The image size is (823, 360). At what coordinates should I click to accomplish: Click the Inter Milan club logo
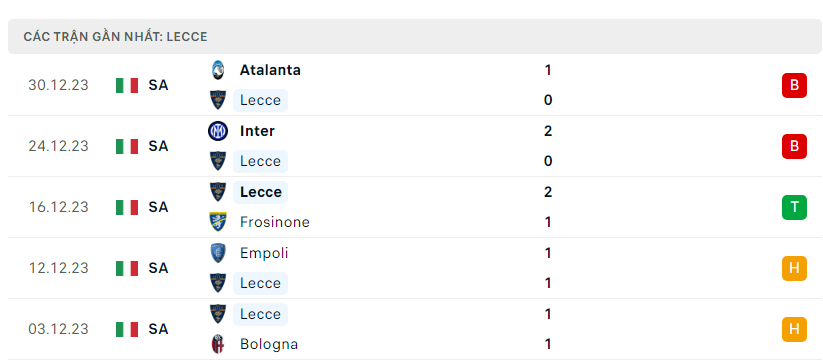point(217,131)
